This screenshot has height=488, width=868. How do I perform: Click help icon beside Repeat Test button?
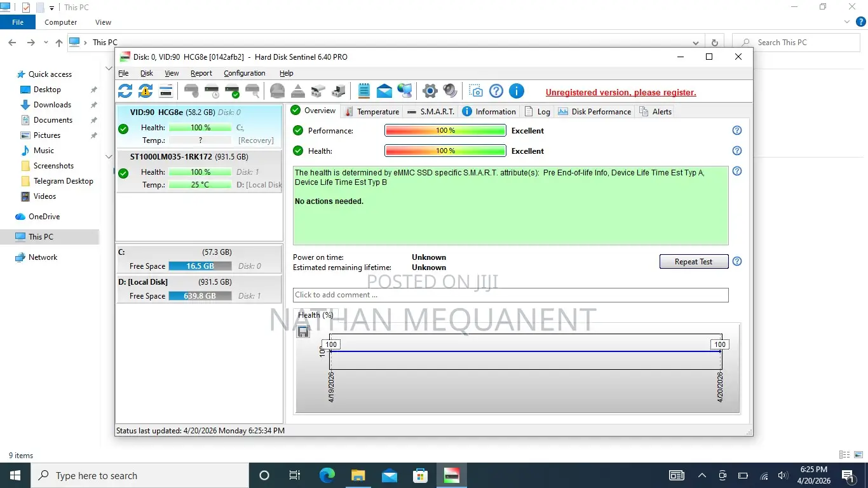pos(737,261)
